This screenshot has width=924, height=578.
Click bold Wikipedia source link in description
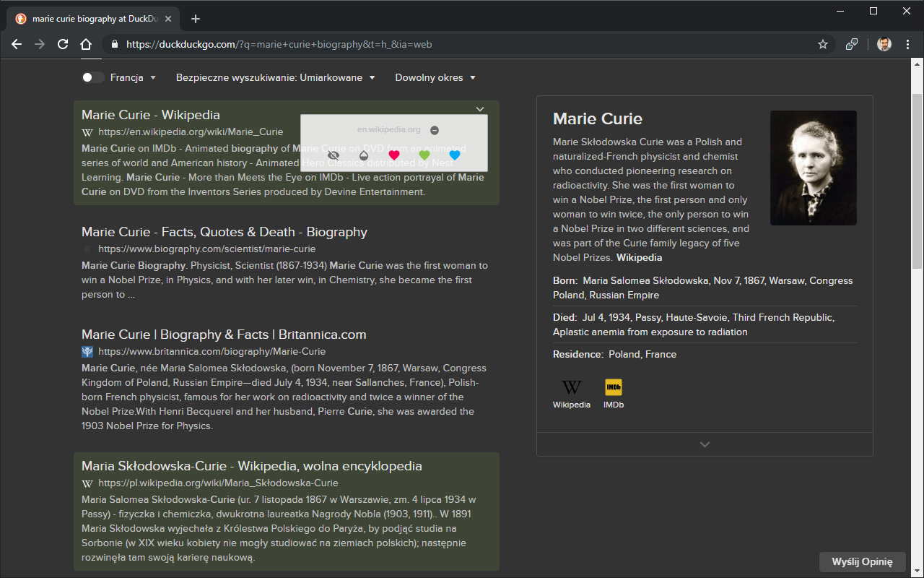639,257
